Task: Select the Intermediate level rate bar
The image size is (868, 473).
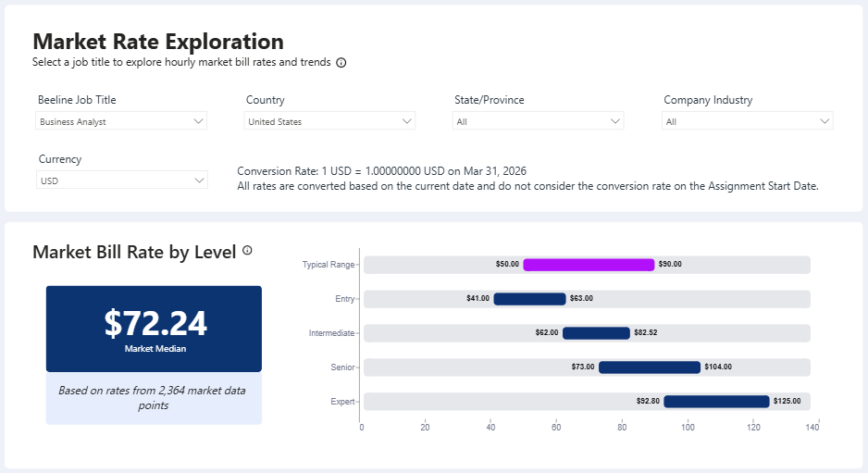Action: click(596, 333)
